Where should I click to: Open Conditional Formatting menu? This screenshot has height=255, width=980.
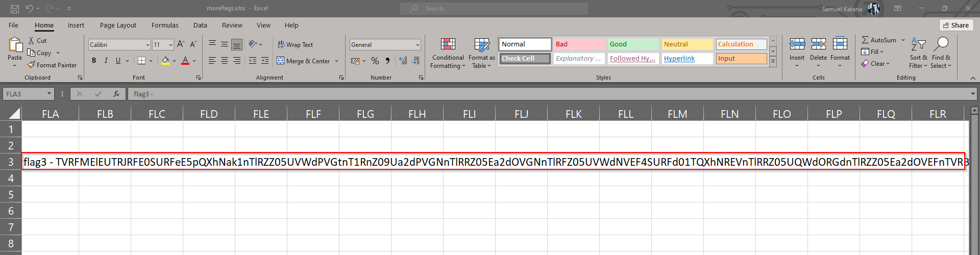click(x=448, y=53)
